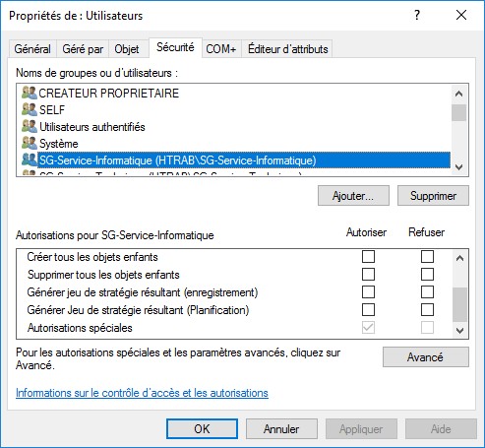
Task: Open access control information link
Action: 142,393
